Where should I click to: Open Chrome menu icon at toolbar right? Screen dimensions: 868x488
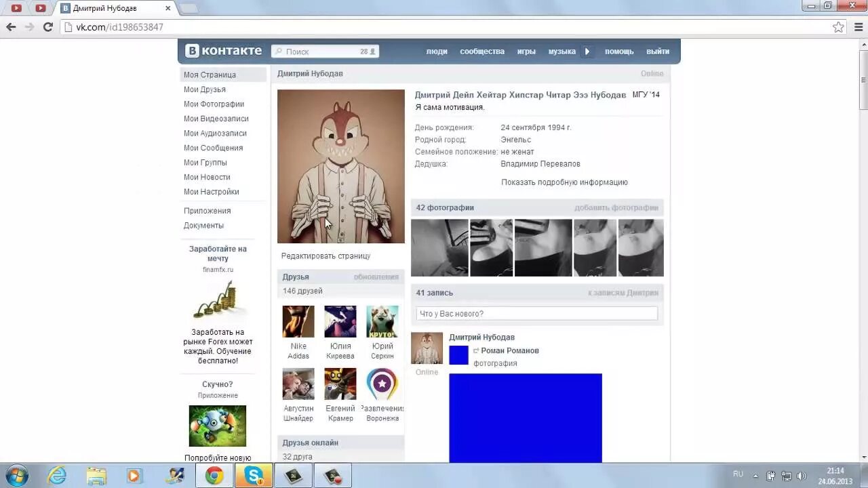point(859,27)
